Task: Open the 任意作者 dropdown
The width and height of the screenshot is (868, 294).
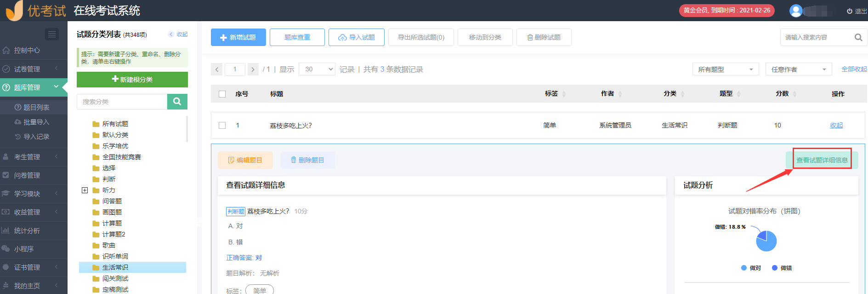Action: 798,69
